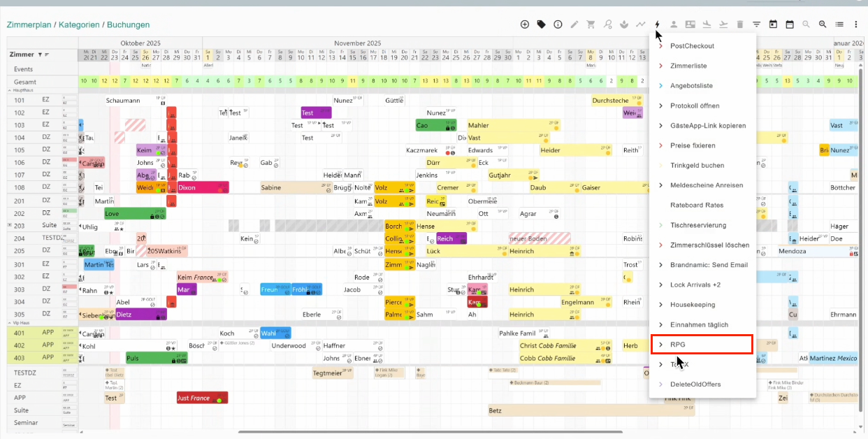Click the list view icon in toolbar

coord(839,24)
